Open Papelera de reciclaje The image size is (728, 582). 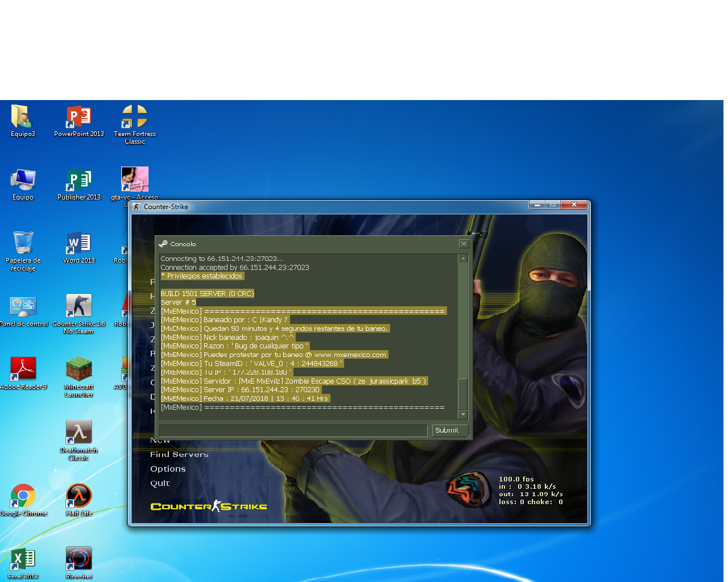[23, 251]
